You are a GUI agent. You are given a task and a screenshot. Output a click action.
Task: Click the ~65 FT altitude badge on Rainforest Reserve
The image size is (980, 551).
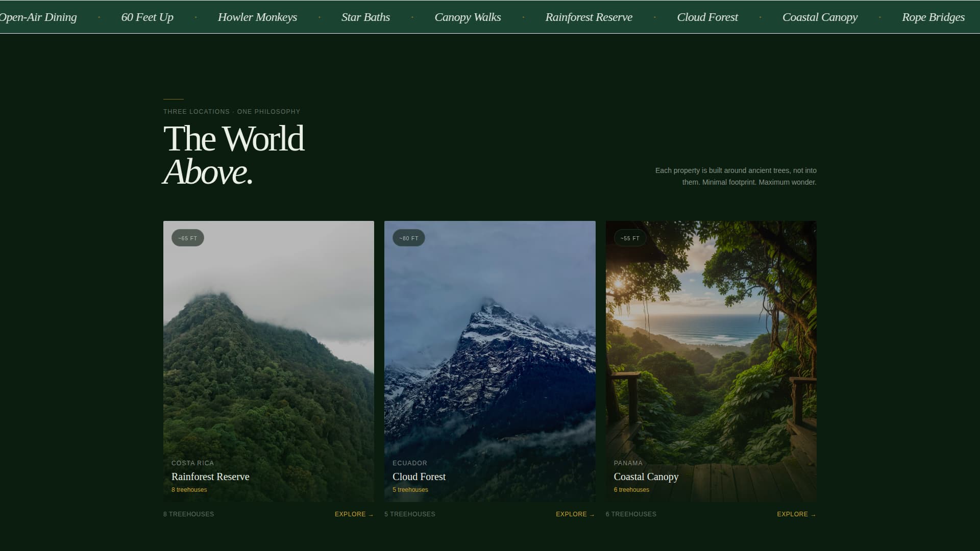click(x=187, y=238)
